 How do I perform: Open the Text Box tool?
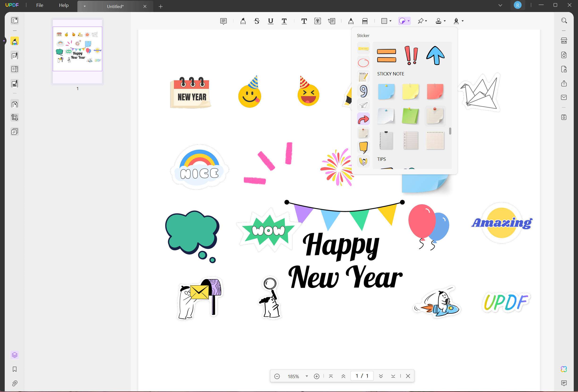point(318,21)
